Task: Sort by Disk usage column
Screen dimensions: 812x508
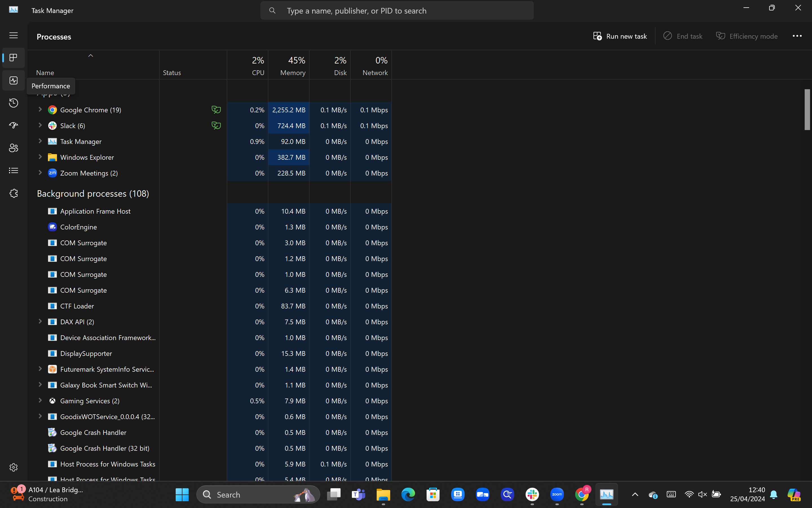Action: pos(330,65)
